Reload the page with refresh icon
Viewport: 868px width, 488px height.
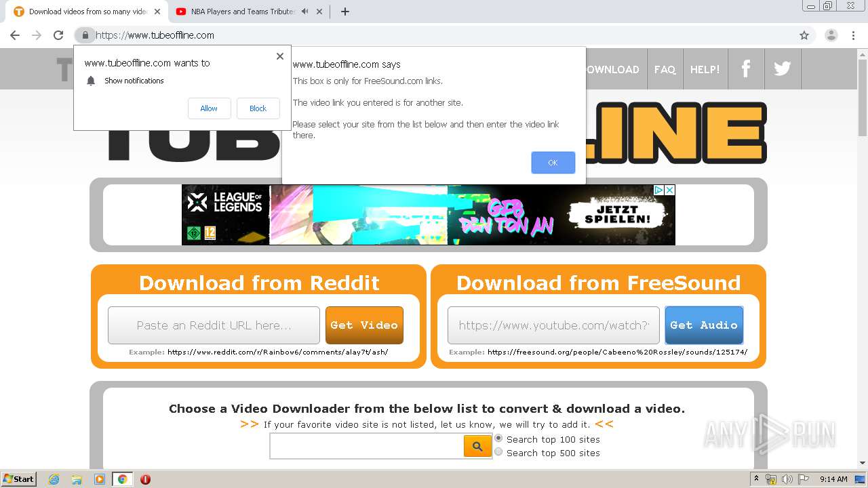pos(58,35)
